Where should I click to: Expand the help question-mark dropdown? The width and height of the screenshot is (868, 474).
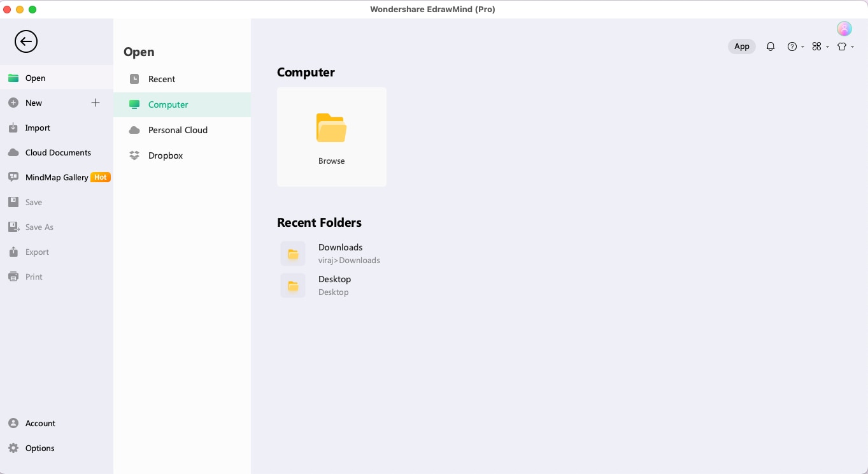[795, 47]
